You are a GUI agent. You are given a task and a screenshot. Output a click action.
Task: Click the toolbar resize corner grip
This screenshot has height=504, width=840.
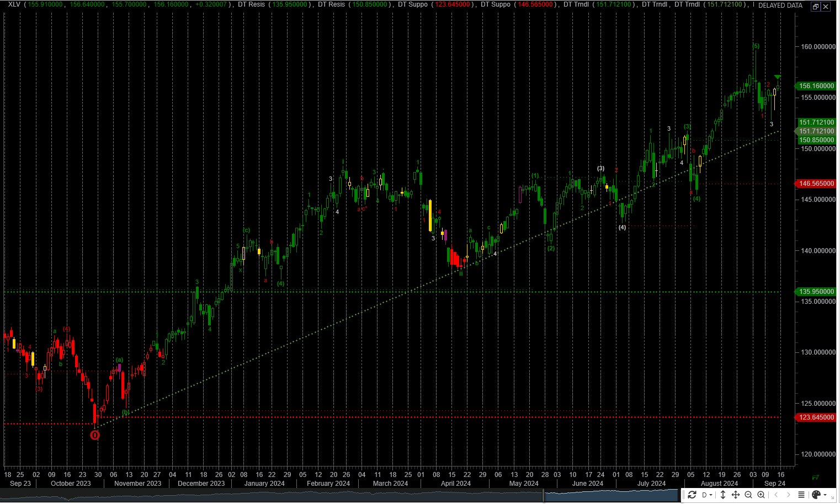click(x=834, y=497)
